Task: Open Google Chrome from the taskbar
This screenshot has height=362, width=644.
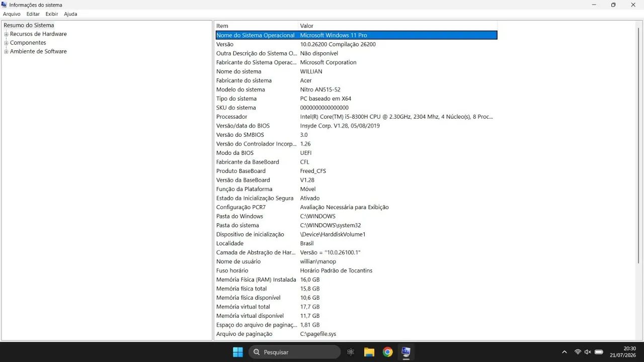Action: (x=387, y=352)
